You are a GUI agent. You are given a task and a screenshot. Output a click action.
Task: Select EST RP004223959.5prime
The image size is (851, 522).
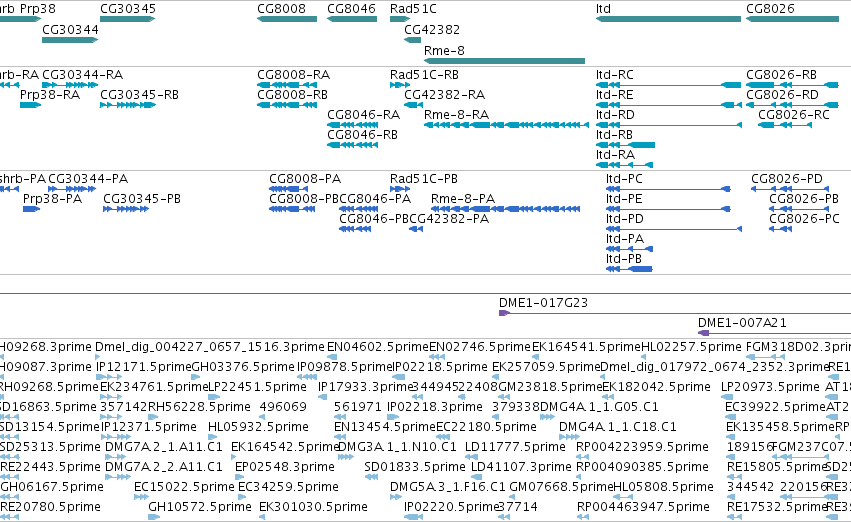click(582, 457)
